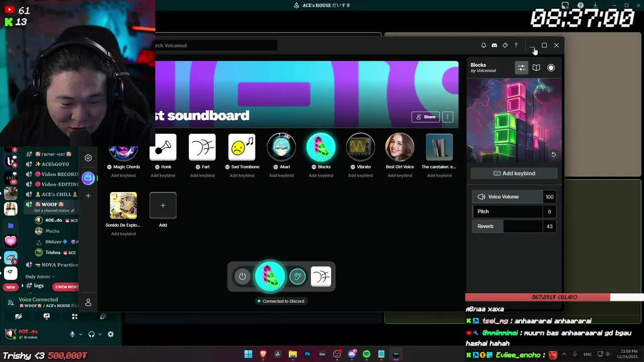Expand Discord microphone input options arrow
Screen dimensions: 644x362
click(x=80, y=334)
